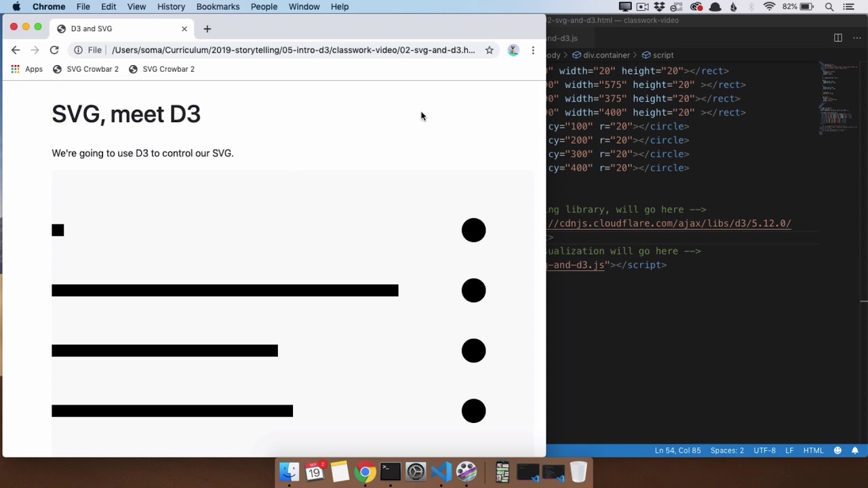The image size is (868, 488).
Task: Open Spotlight search in the menu bar
Action: (829, 7)
